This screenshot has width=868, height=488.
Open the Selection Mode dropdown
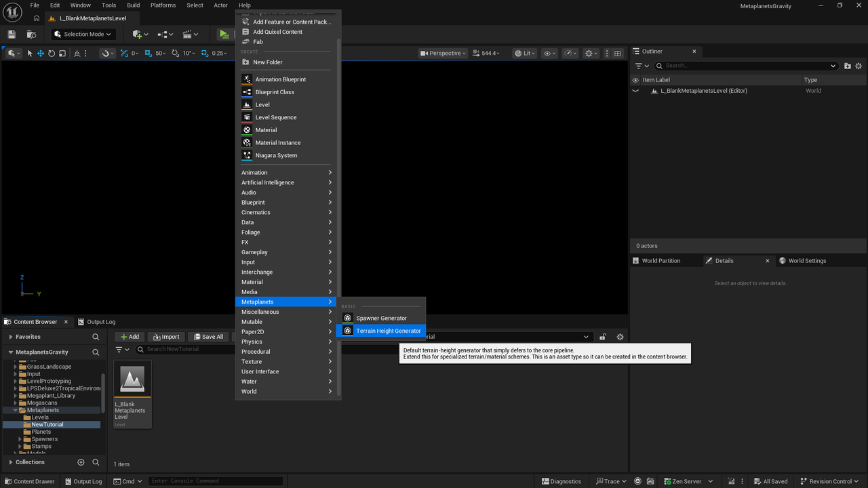tap(83, 34)
